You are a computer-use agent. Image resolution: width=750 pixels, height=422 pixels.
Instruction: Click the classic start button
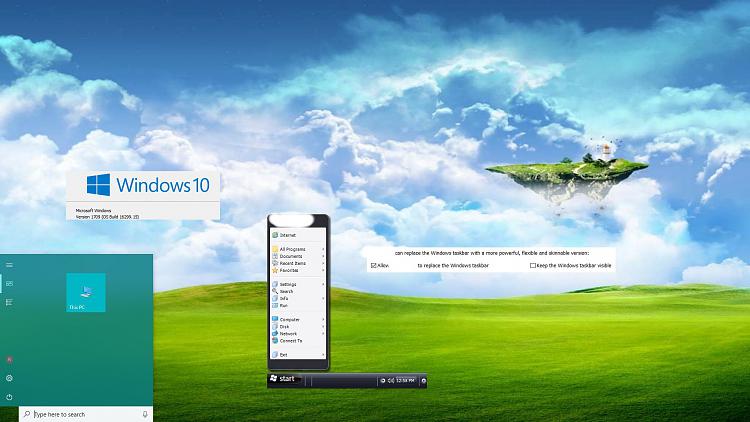[283, 379]
